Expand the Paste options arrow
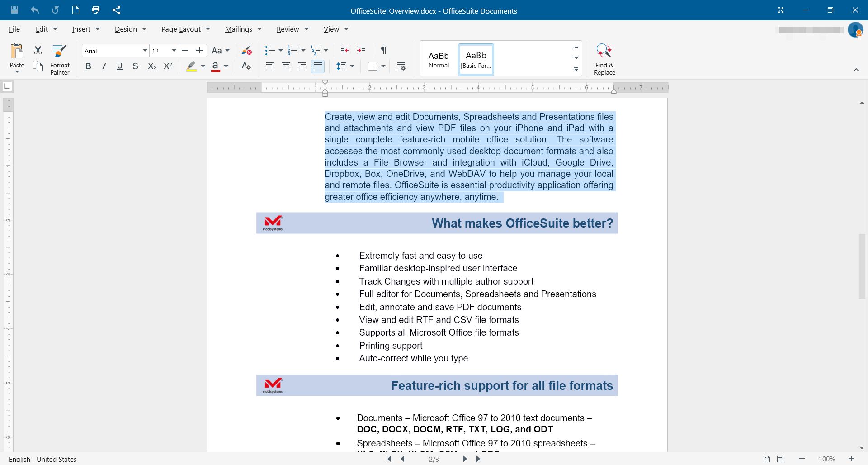 17,72
